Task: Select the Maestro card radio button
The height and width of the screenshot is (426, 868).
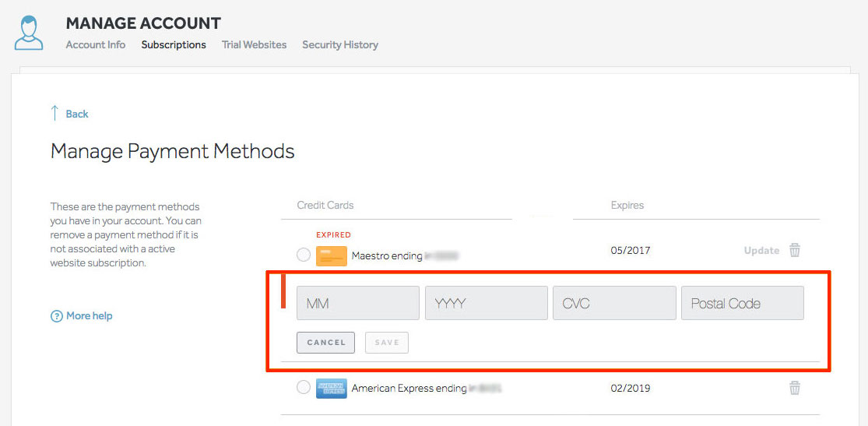Action: 304,255
